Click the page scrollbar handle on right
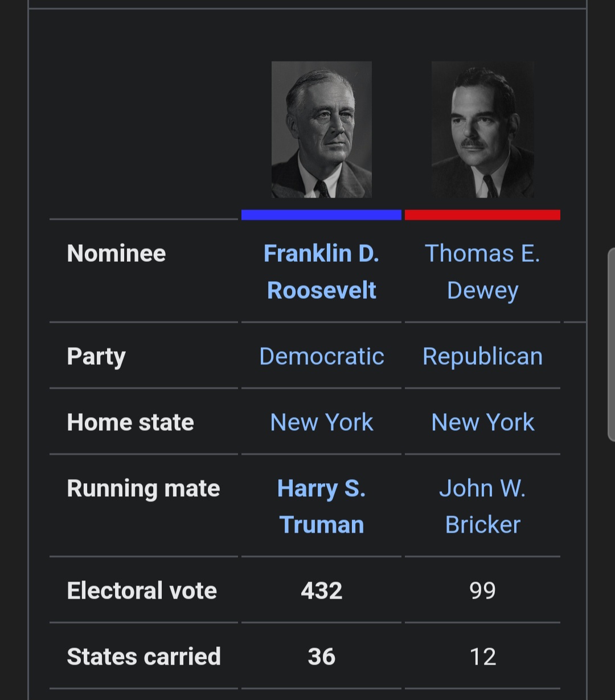Image resolution: width=615 pixels, height=700 pixels. click(x=612, y=345)
